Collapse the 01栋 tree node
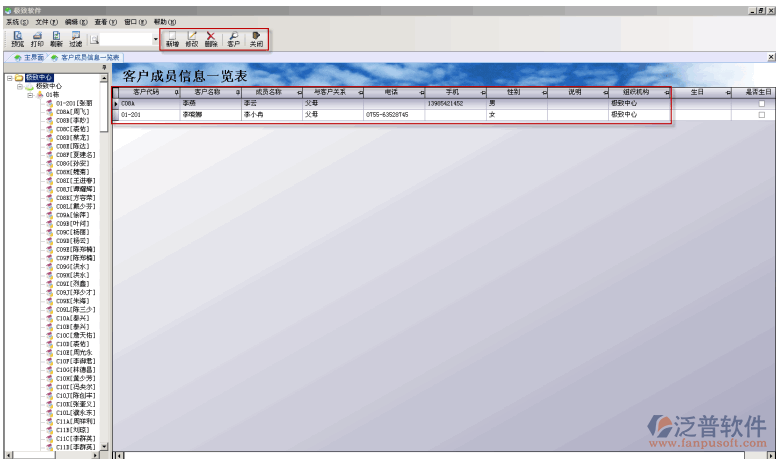The height and width of the screenshot is (459, 777). click(29, 95)
